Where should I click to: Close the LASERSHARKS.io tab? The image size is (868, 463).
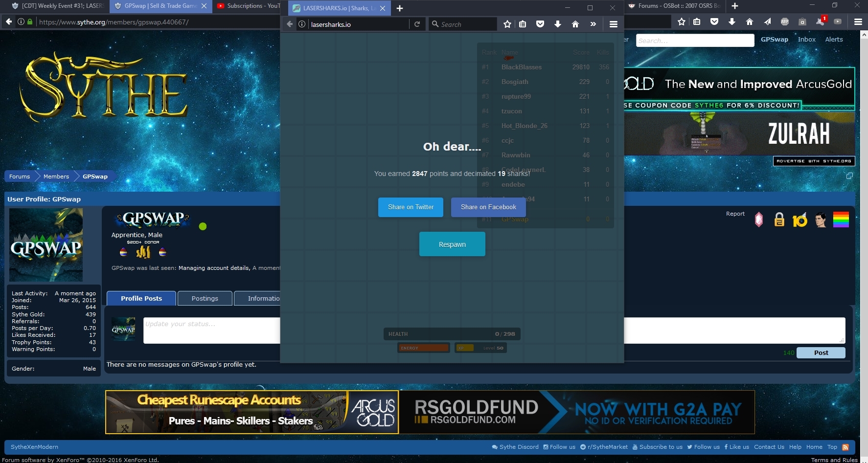383,8
